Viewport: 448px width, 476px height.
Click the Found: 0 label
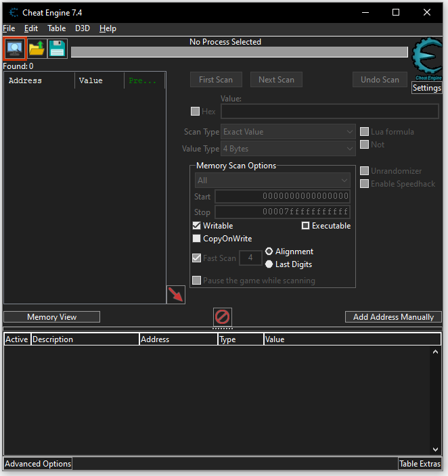[x=18, y=66]
